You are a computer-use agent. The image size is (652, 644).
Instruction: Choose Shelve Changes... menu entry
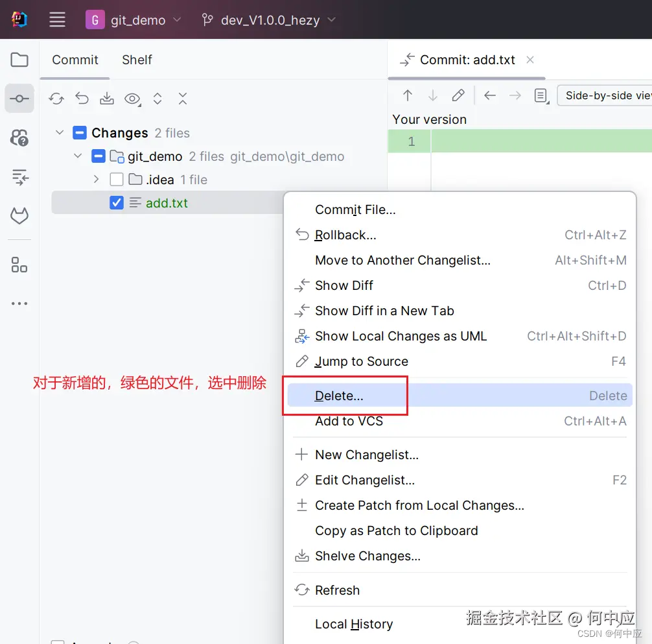pos(460,556)
